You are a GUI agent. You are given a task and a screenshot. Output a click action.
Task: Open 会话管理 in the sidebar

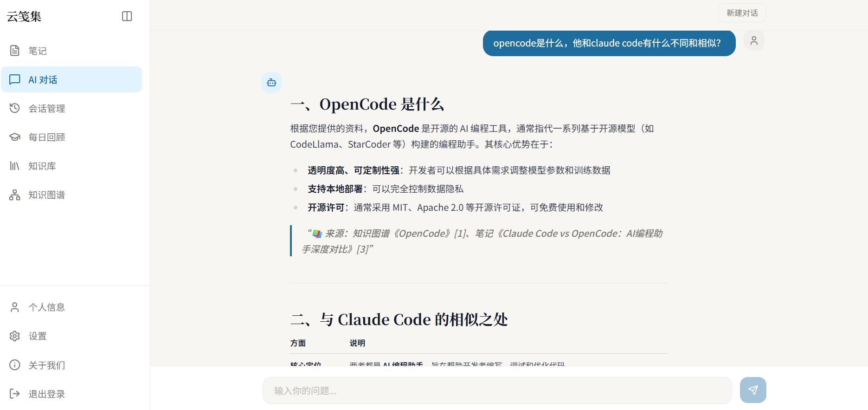pyautogui.click(x=71, y=108)
